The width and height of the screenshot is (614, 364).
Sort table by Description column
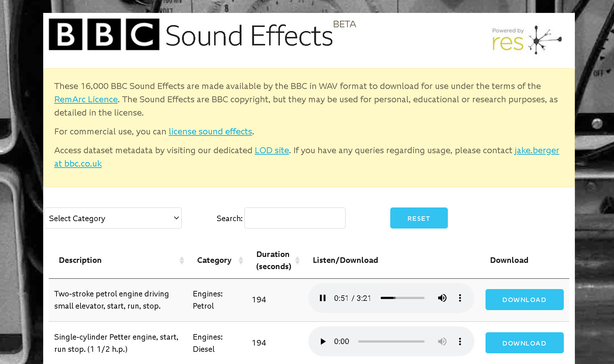(182, 260)
